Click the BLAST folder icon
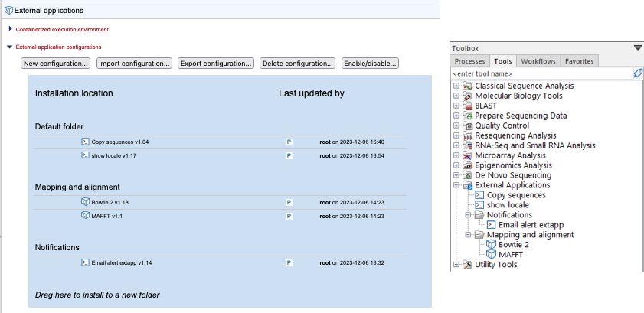This screenshot has height=313, width=644. [x=467, y=106]
